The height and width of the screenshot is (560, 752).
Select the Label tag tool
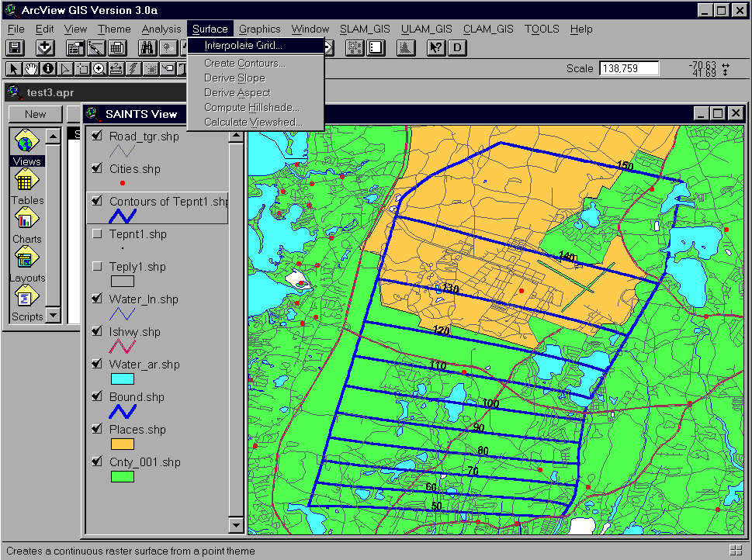168,69
